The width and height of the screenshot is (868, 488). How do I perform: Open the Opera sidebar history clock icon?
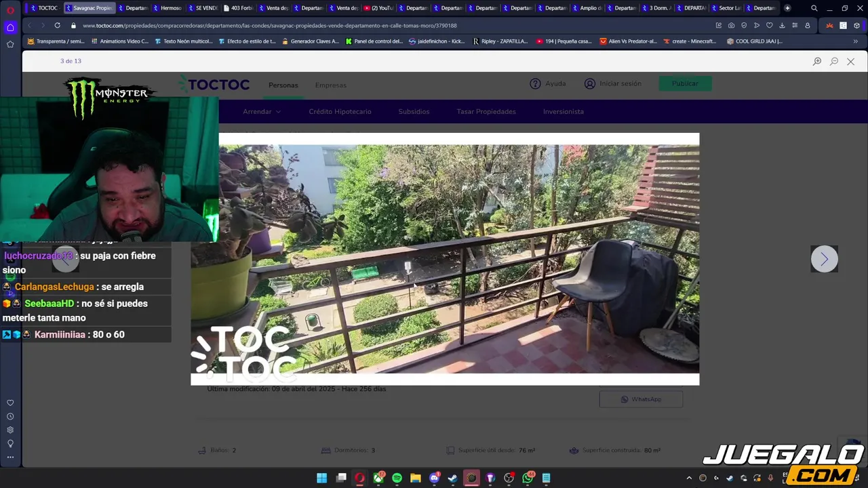point(10,416)
